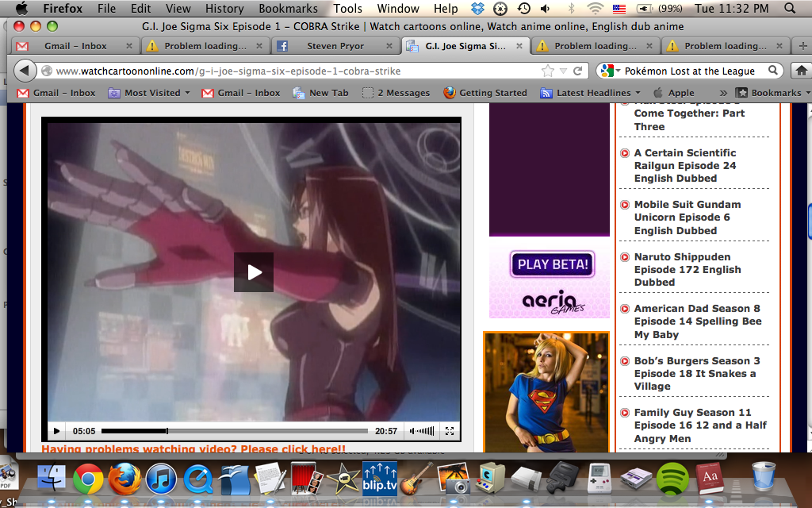The image size is (812, 508).
Task: Mute the video using the speaker icon
Action: coord(412,431)
